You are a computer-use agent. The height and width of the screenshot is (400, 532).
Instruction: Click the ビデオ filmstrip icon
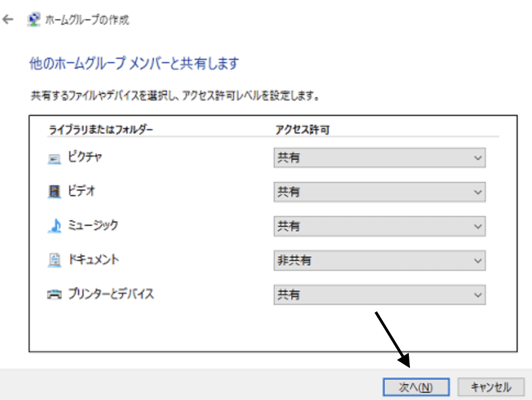coord(53,193)
